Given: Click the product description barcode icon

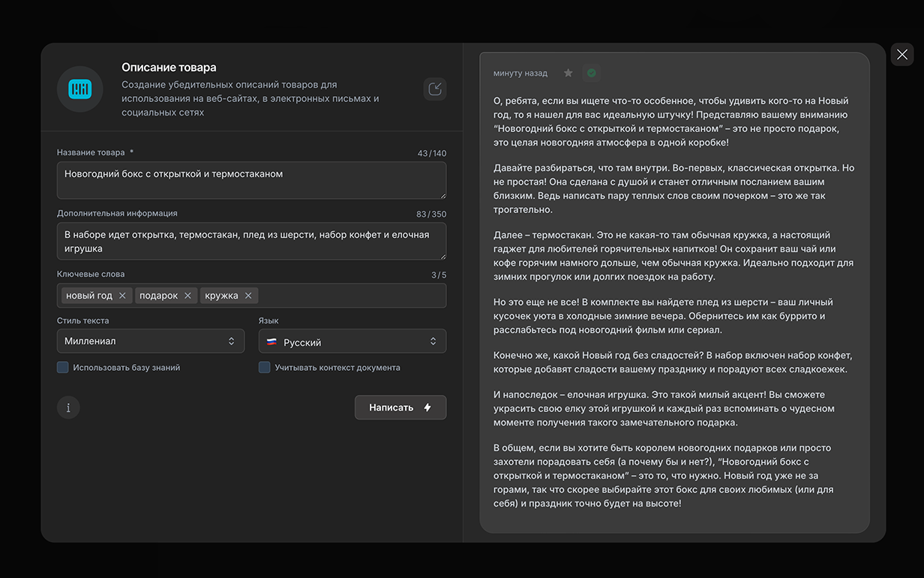Looking at the screenshot, I should click(x=79, y=89).
